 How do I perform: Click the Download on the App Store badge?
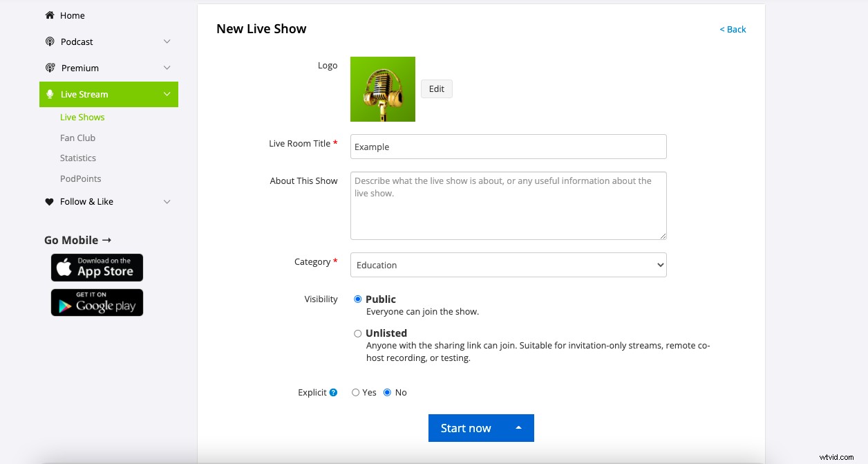pos(97,268)
